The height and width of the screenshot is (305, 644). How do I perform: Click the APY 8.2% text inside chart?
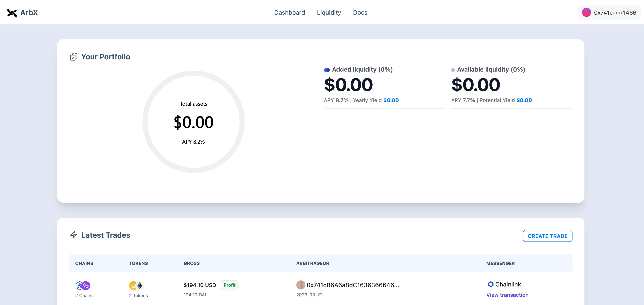[193, 142]
